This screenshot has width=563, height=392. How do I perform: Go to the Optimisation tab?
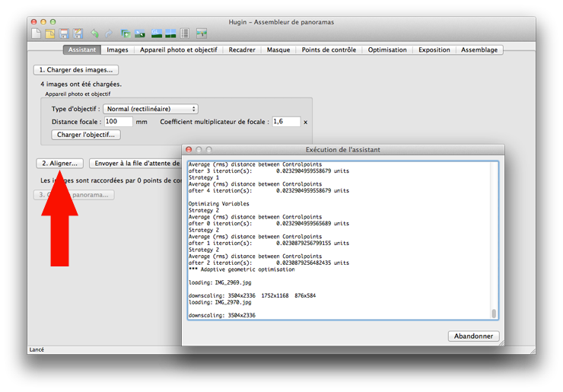387,50
